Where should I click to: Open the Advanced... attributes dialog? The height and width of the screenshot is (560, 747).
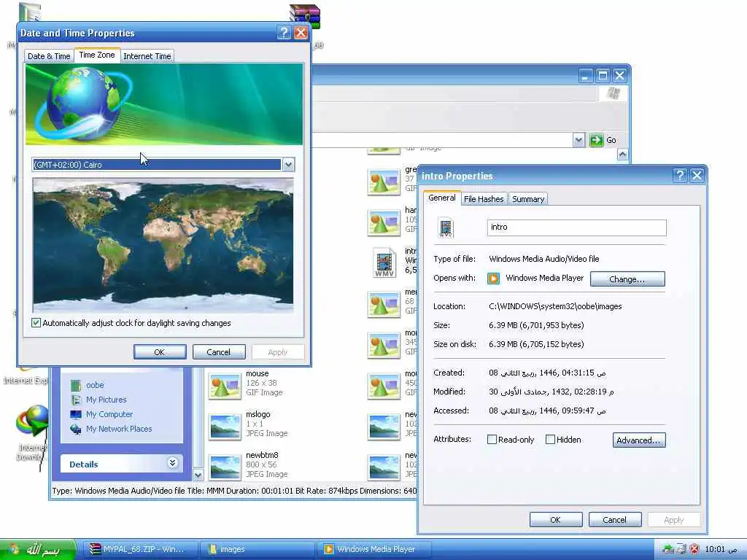coord(638,440)
